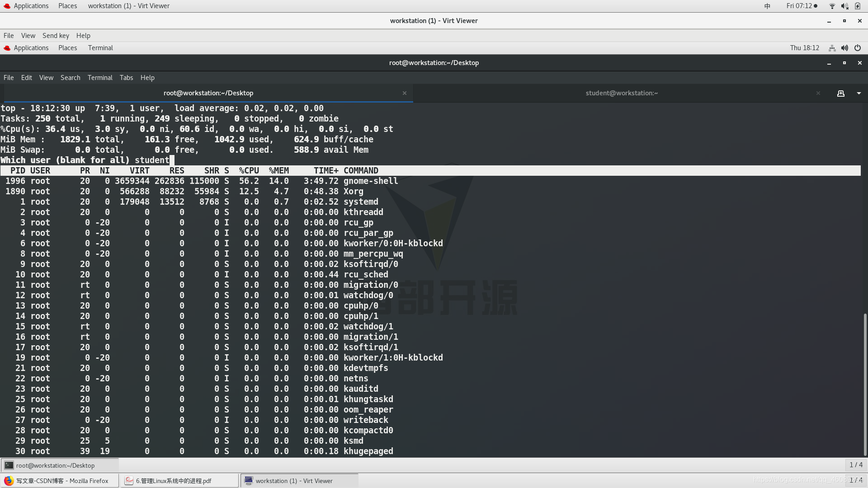Click the Terminal application icon
Viewport: 868px width, 488px height.
click(100, 47)
